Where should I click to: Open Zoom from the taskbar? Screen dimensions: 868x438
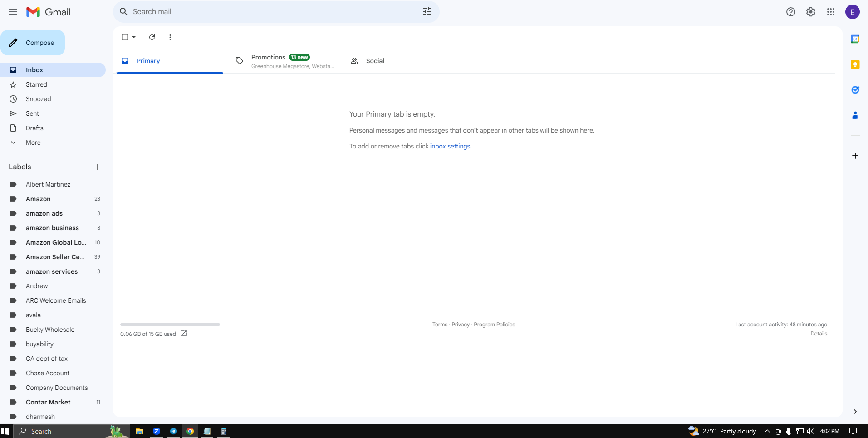click(x=157, y=431)
